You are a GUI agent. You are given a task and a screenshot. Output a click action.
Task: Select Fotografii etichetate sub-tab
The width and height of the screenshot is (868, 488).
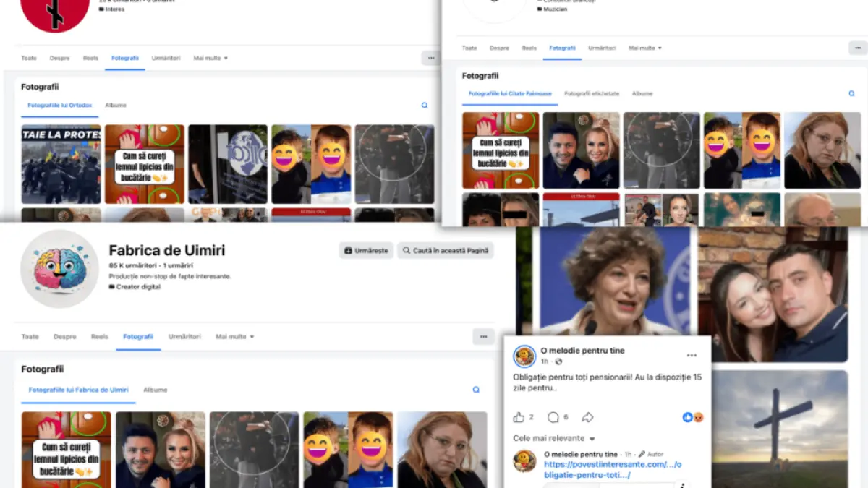[x=592, y=94]
